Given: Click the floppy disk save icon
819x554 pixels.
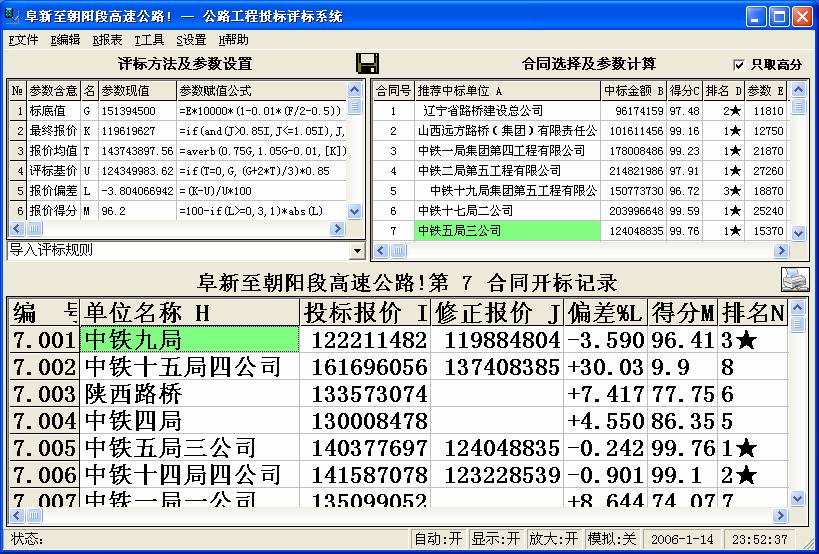Looking at the screenshot, I should pos(367,63).
